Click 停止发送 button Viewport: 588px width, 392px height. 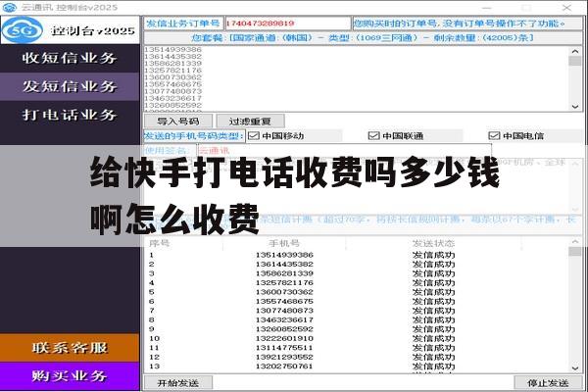548,383
